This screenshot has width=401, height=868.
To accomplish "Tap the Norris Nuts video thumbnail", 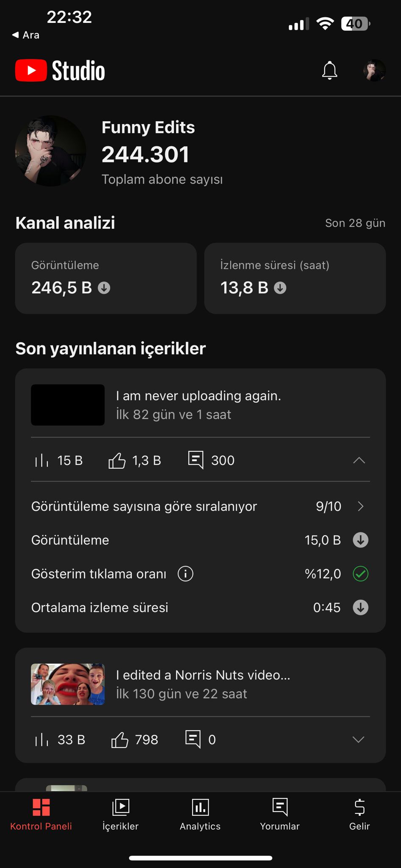I will point(68,684).
